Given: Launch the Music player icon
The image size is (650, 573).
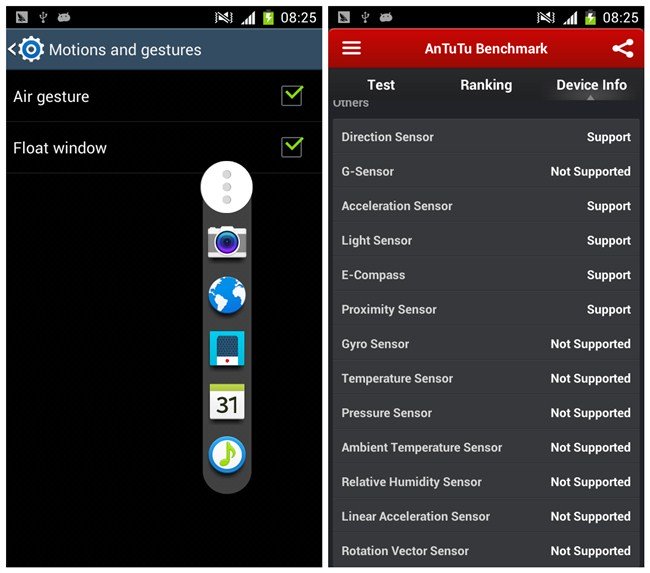Looking at the screenshot, I should click(x=227, y=454).
